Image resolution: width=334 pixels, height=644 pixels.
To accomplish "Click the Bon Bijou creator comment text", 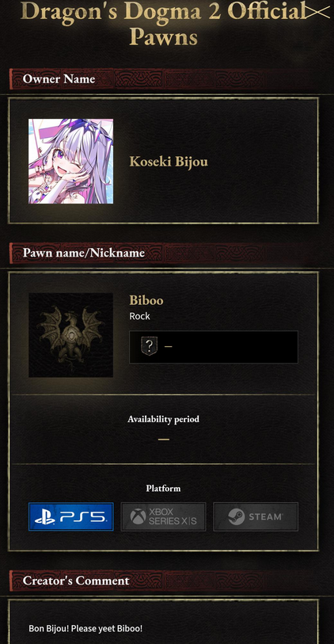I will (x=85, y=628).
